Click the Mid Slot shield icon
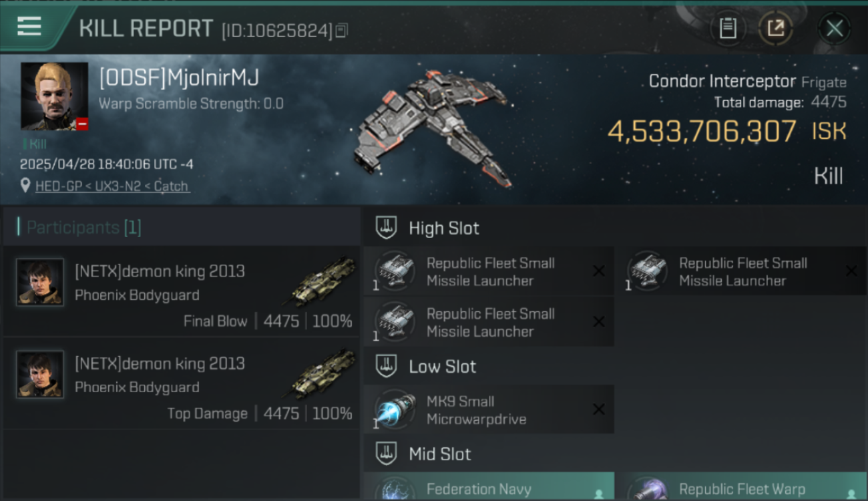Screen dimensions: 868x501 coord(386,454)
